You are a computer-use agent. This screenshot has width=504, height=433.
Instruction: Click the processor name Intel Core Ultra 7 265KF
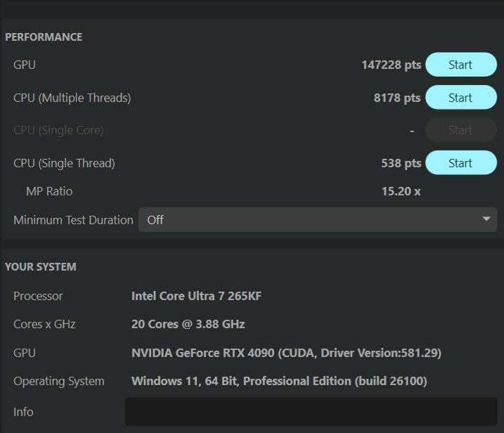coord(196,296)
